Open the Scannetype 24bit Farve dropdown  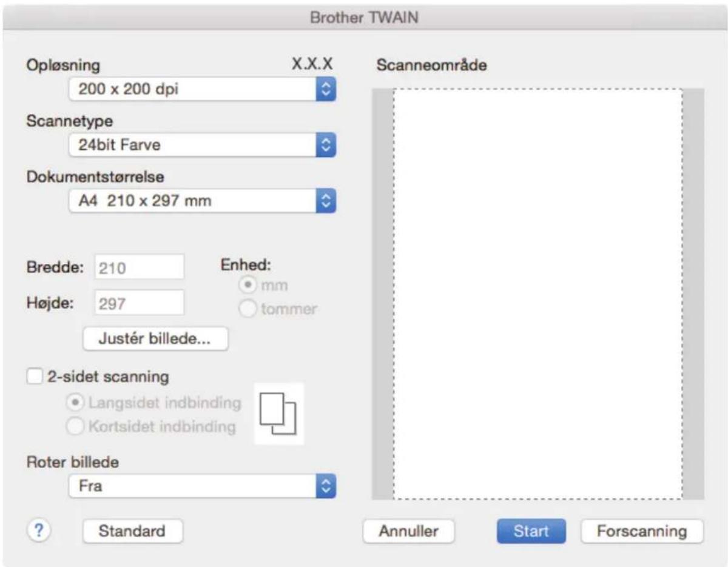click(x=203, y=144)
